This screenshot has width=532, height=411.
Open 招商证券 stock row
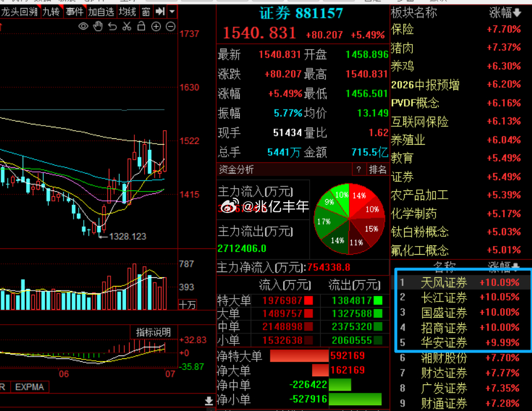[460, 328]
